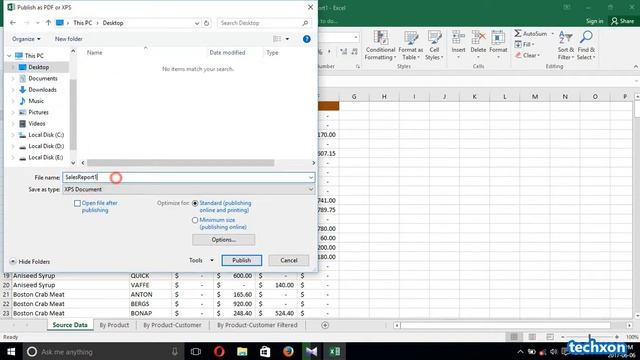Expand the File name history dropdown
The image size is (640, 360).
[311, 177]
